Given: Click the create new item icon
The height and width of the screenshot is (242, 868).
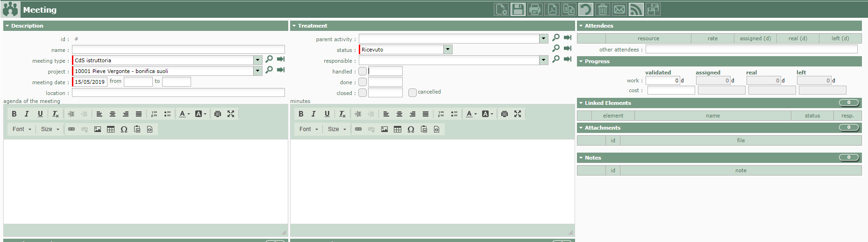Looking at the screenshot, I should pyautogui.click(x=501, y=9).
